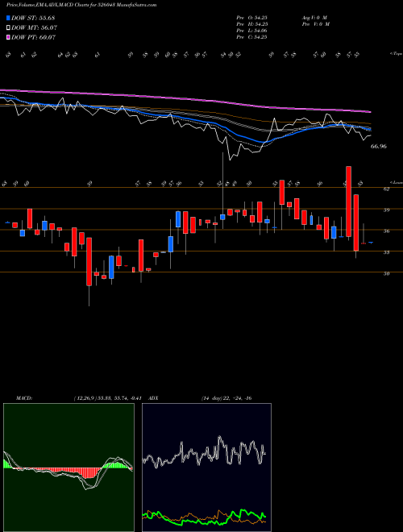Image resolution: width=403 pixels, height=532 pixels.
Task: Click the 59 price axis label
Action: click(386, 210)
